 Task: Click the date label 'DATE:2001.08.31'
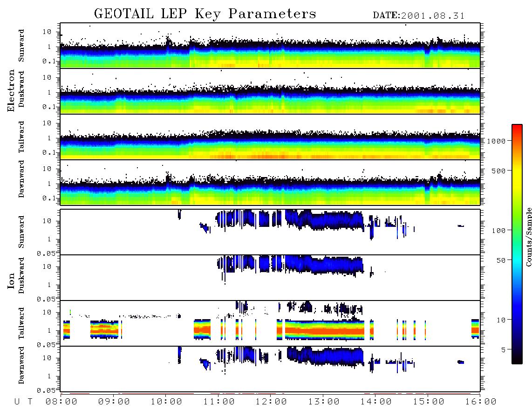(x=419, y=16)
